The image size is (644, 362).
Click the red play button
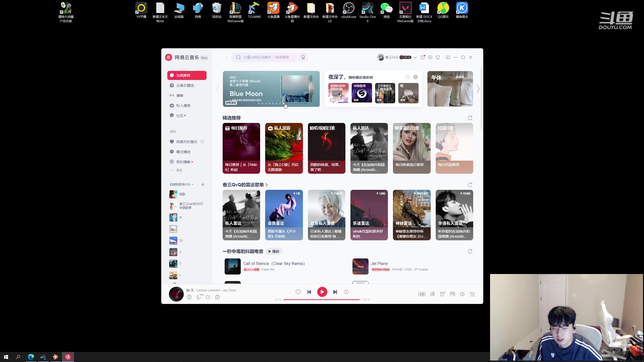[x=322, y=292]
